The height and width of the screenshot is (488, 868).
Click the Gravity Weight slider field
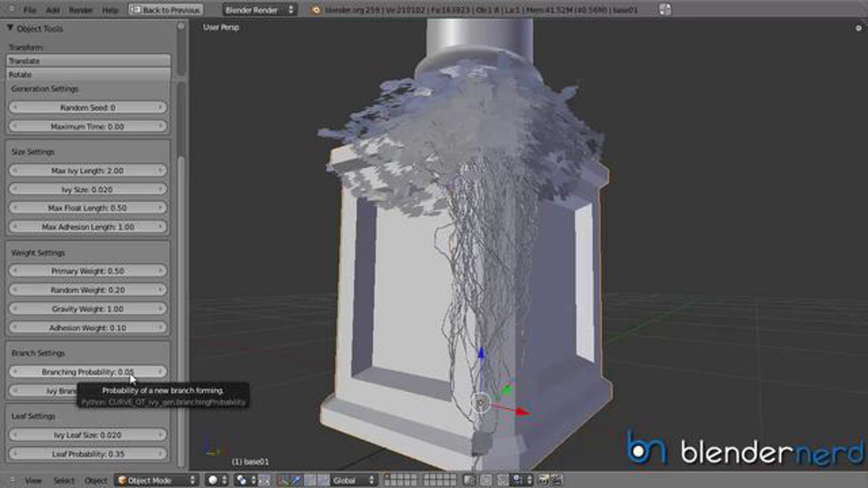pos(88,309)
